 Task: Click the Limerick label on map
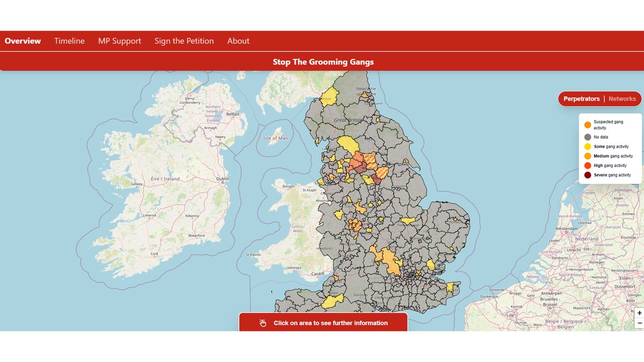tap(149, 215)
